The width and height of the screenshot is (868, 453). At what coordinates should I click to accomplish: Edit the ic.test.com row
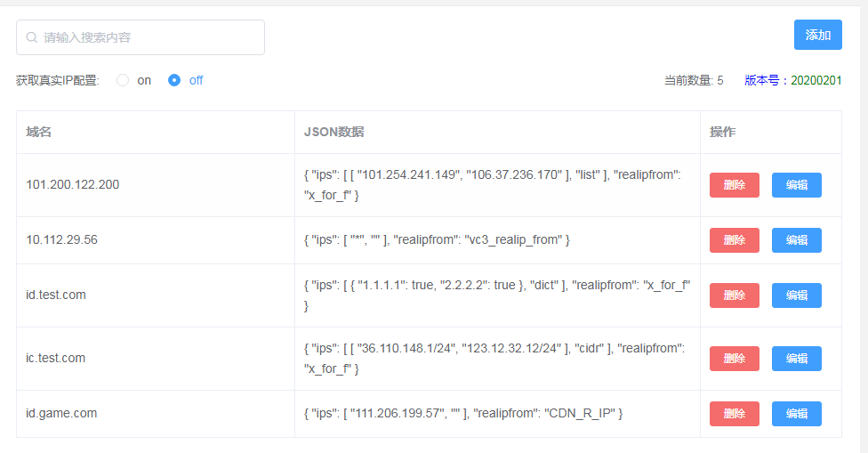(797, 359)
